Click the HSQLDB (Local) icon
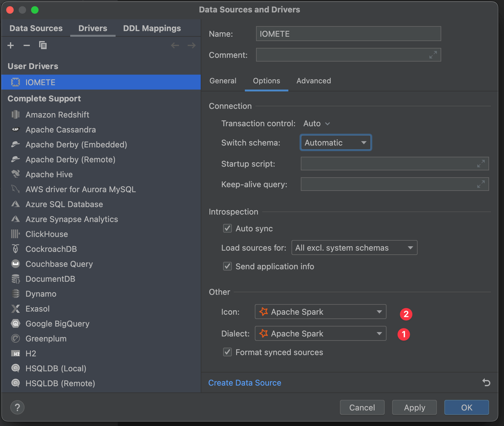 pyautogui.click(x=16, y=368)
